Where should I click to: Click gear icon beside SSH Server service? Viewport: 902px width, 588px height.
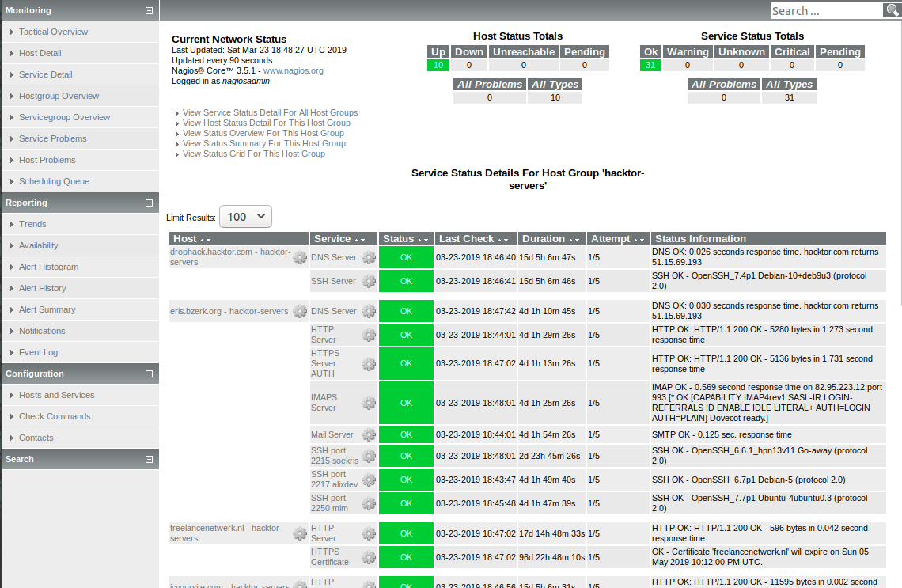(369, 281)
